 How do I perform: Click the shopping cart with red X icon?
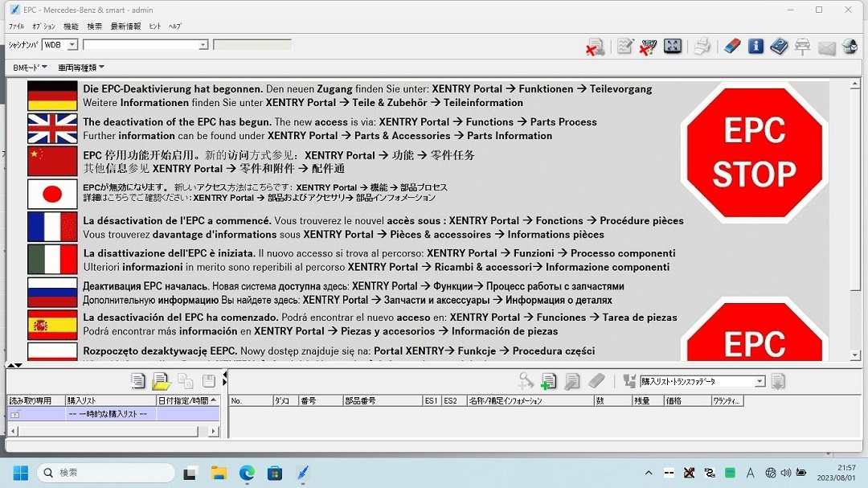648,47
